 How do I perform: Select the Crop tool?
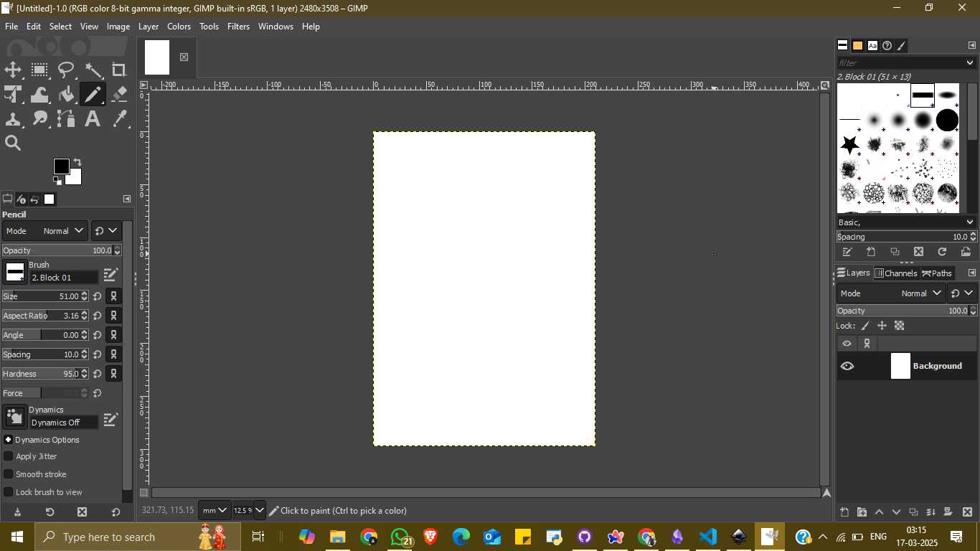[119, 70]
